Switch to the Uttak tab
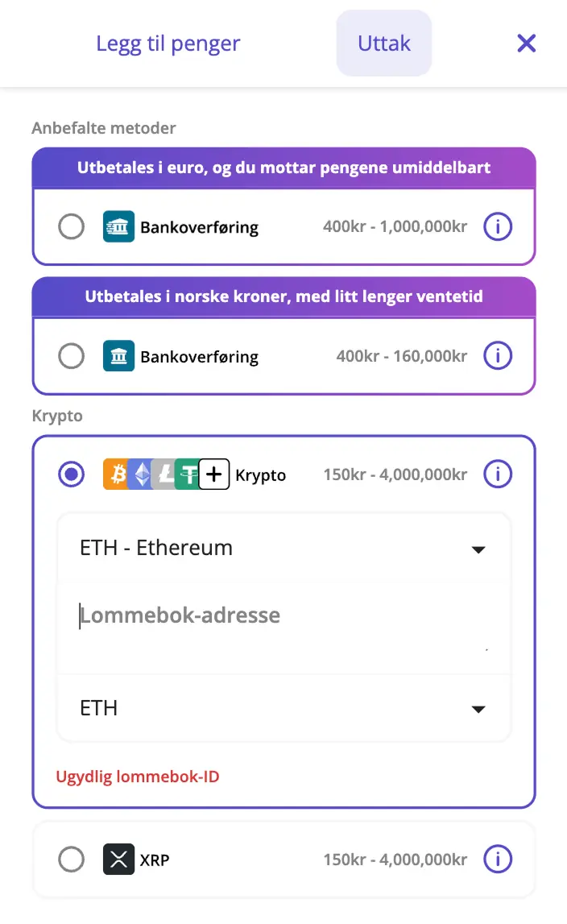The height and width of the screenshot is (924, 567). 384,44
